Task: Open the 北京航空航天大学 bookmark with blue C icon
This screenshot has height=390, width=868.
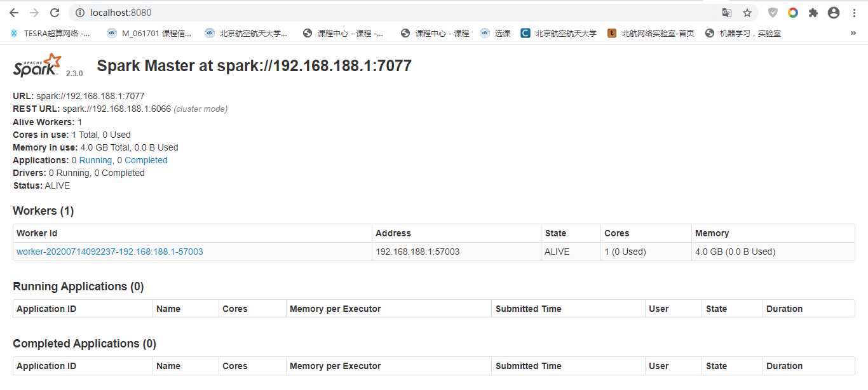Action: [559, 33]
